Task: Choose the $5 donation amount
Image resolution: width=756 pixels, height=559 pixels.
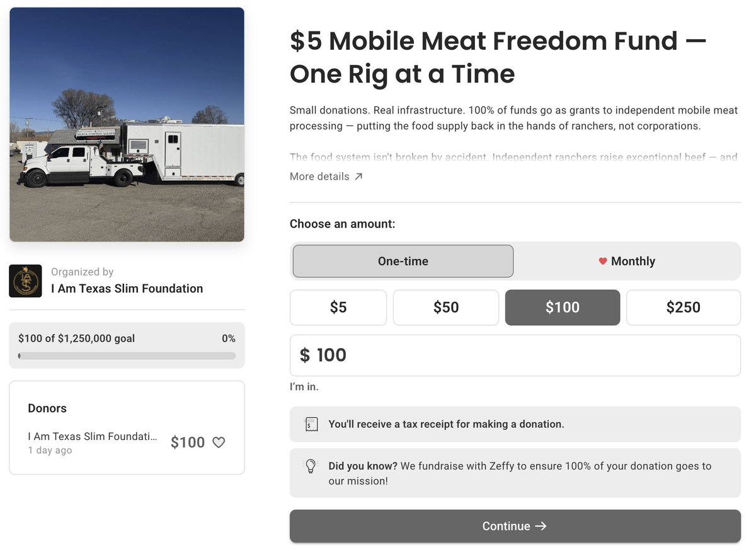Action: [338, 308]
